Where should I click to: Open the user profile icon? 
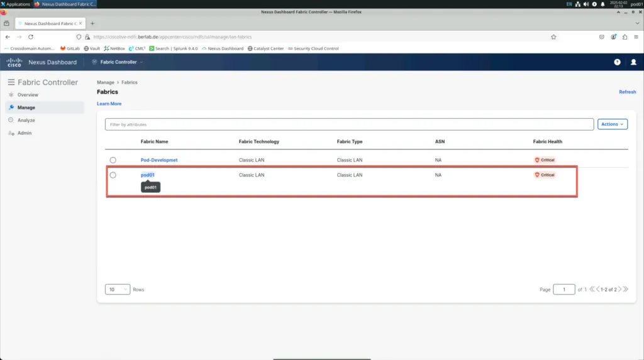pyautogui.click(x=633, y=62)
